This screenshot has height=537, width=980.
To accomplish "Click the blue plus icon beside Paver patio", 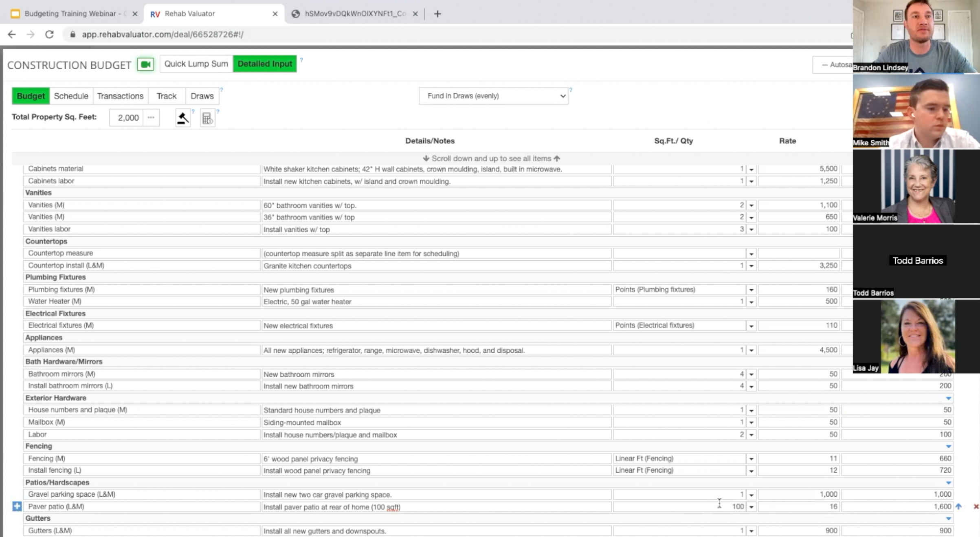I will pos(17,506).
